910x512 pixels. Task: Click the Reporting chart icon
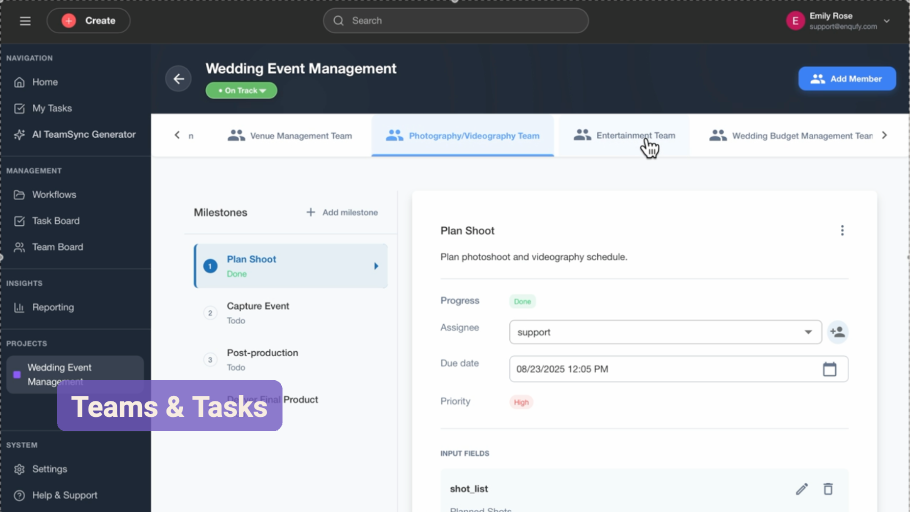19,307
